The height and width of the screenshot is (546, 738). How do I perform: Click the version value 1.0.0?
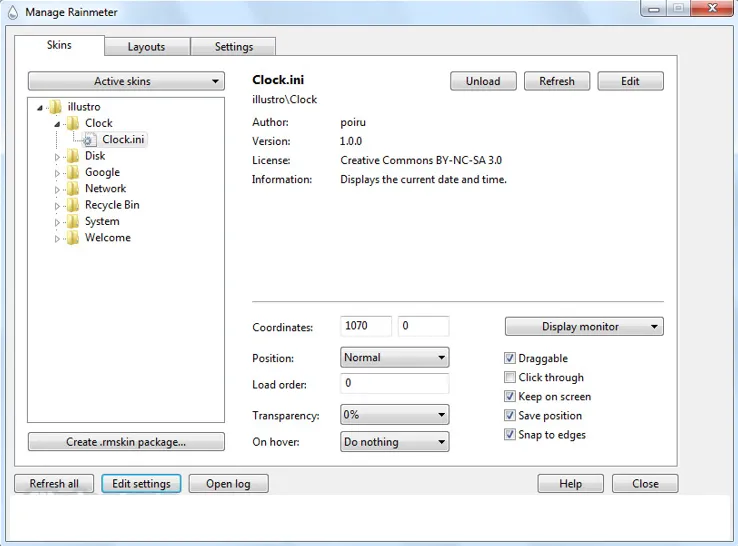pyautogui.click(x=351, y=141)
